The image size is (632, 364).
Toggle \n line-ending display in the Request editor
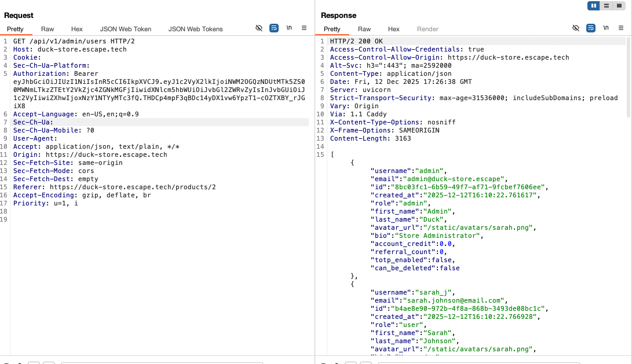[x=289, y=28]
